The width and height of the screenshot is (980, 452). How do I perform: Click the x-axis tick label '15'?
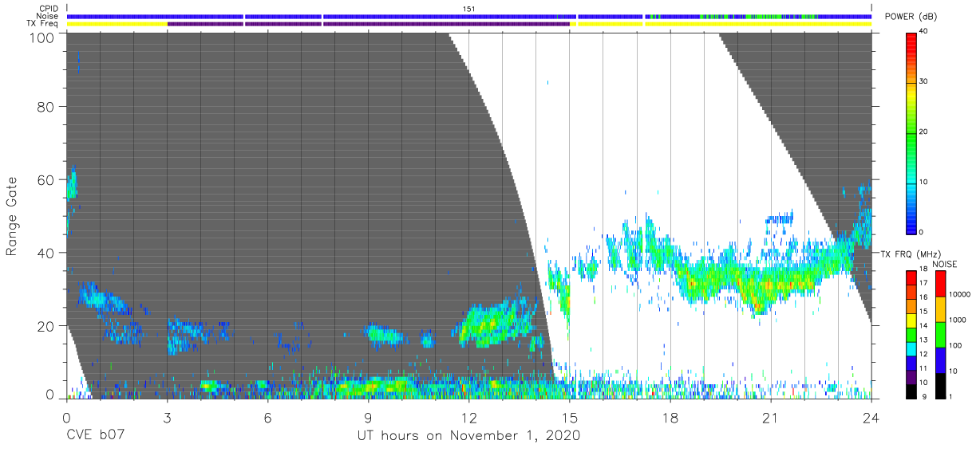(x=570, y=418)
